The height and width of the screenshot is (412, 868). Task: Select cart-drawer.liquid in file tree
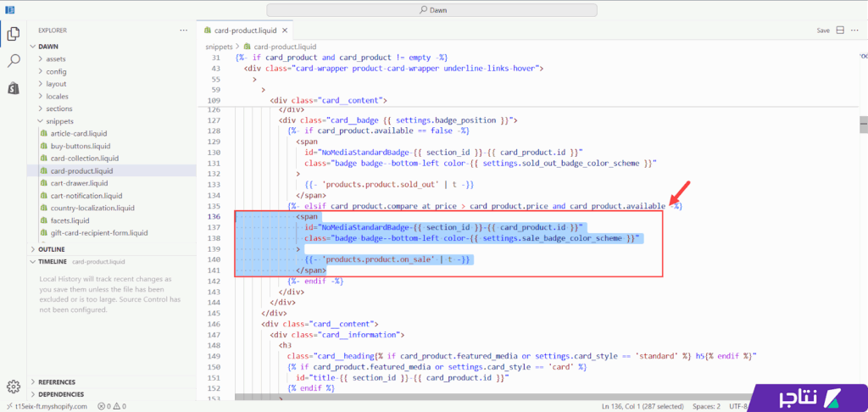coord(79,183)
